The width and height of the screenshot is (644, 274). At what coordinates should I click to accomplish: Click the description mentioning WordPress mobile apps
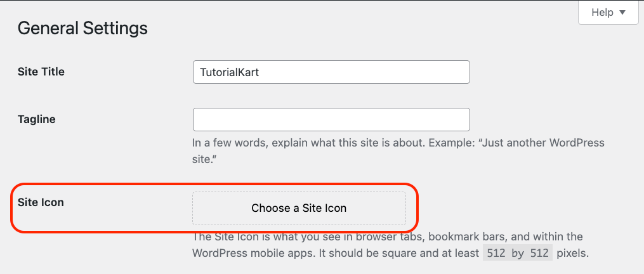coord(391,245)
